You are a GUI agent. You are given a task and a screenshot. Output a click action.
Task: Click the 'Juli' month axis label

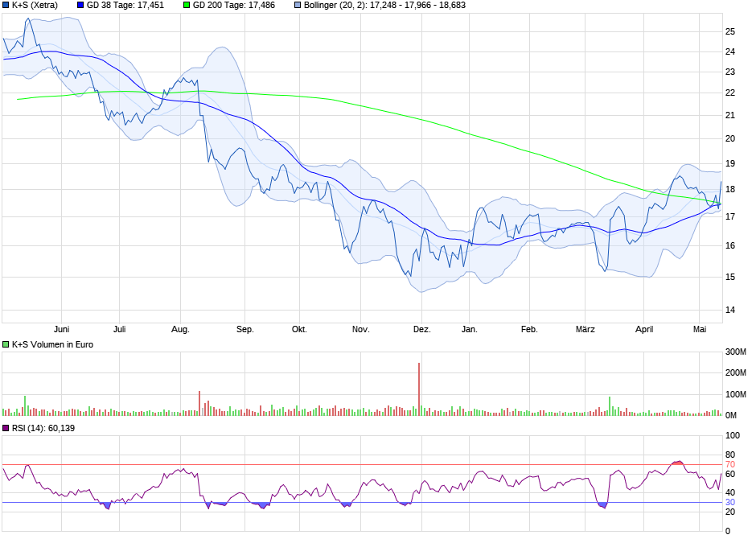(119, 329)
